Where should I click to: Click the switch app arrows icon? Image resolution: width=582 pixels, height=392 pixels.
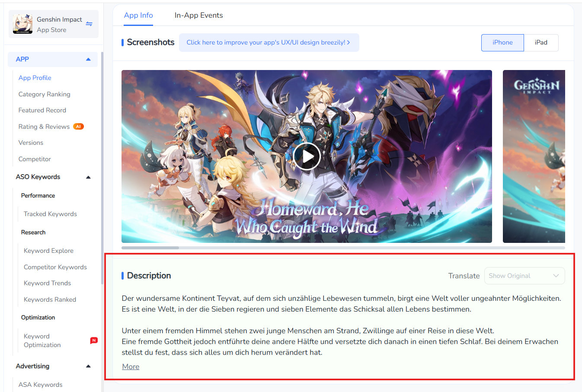[89, 24]
